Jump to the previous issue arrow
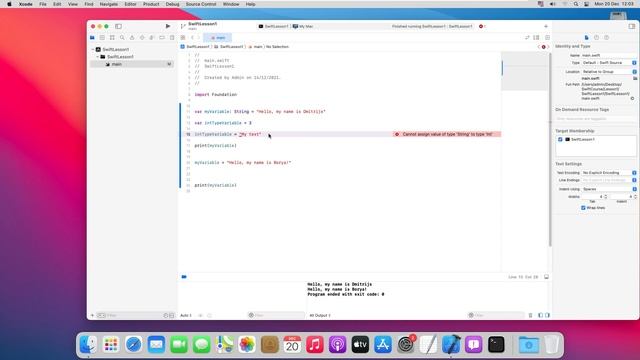 coord(539,47)
